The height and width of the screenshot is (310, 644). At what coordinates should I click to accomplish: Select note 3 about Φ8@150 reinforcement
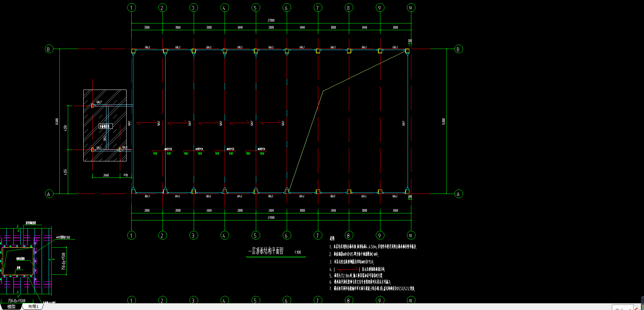pyautogui.click(x=352, y=262)
